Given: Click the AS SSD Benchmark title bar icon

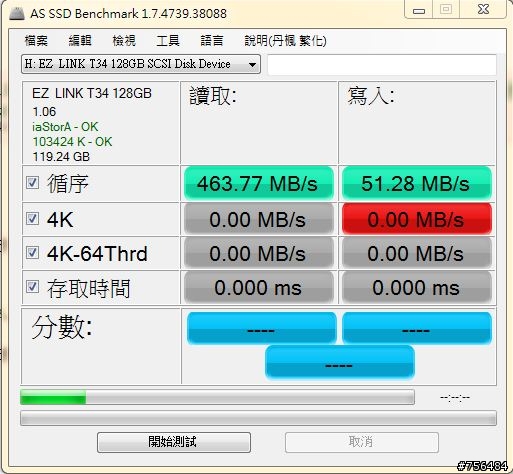Looking at the screenshot, I should [17, 13].
